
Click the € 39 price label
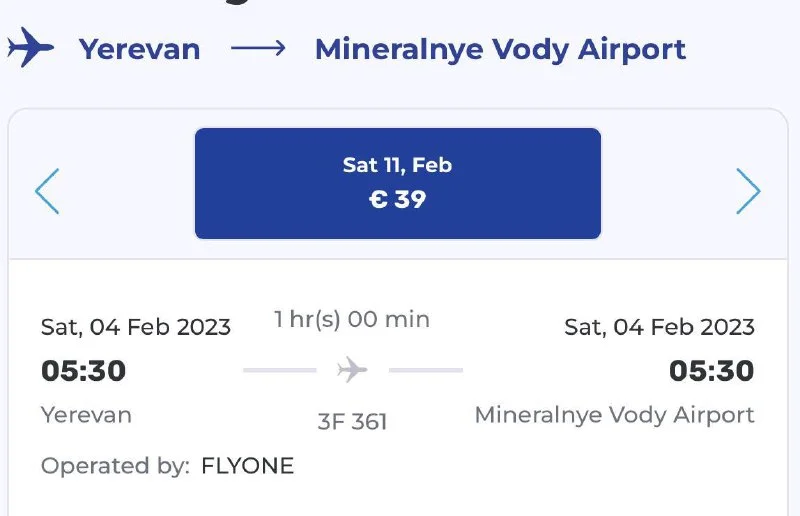397,199
